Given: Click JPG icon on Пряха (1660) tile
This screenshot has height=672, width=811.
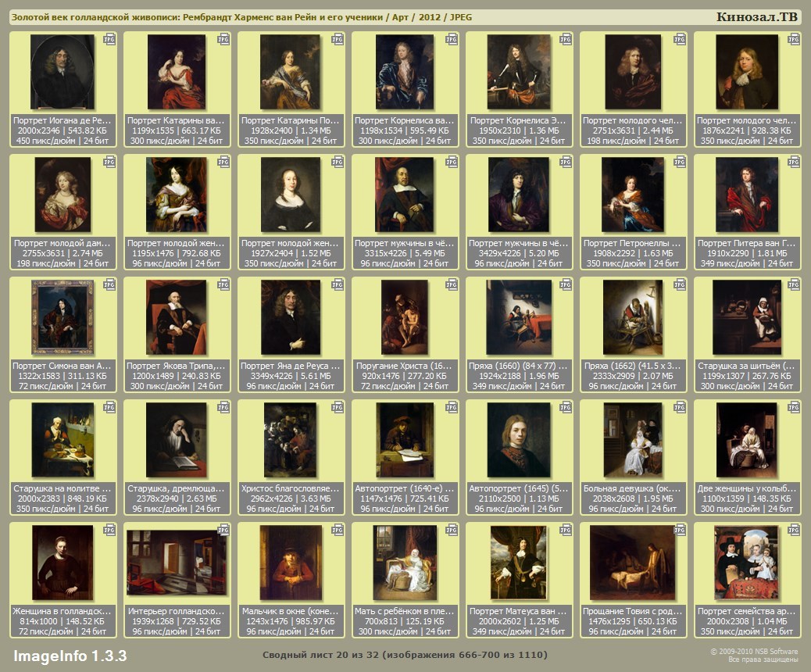Looking at the screenshot, I should 566,284.
